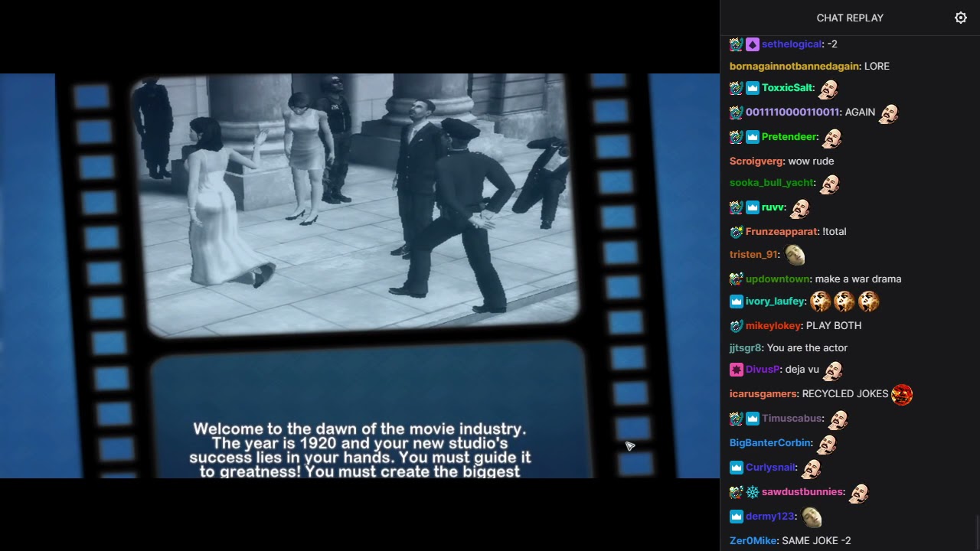Viewport: 980px width, 551px height.
Task: Click the crown badge beside dermy123
Action: point(737,517)
